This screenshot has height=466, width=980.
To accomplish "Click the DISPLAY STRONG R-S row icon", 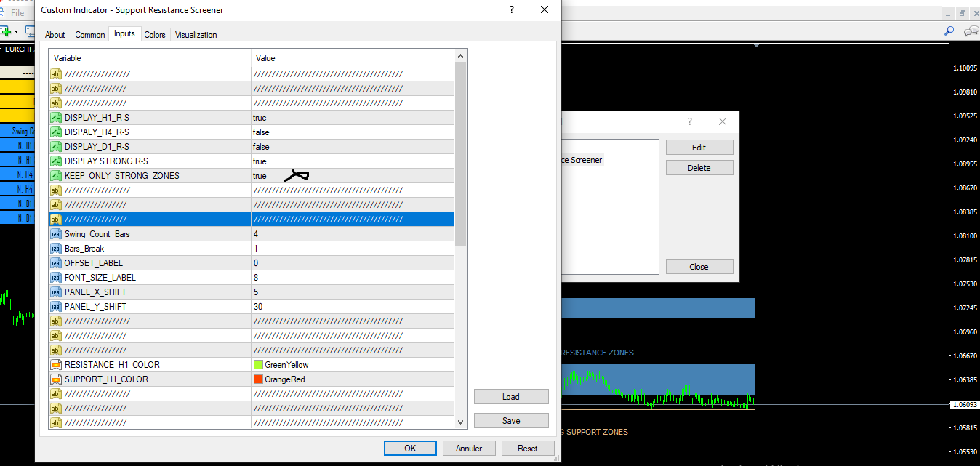I will coord(56,161).
